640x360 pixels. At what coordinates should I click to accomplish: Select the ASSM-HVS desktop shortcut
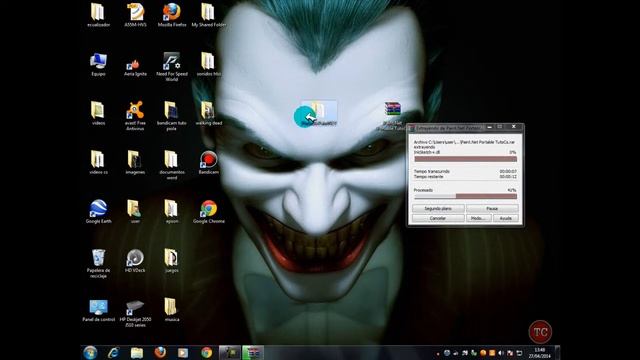[x=135, y=15]
